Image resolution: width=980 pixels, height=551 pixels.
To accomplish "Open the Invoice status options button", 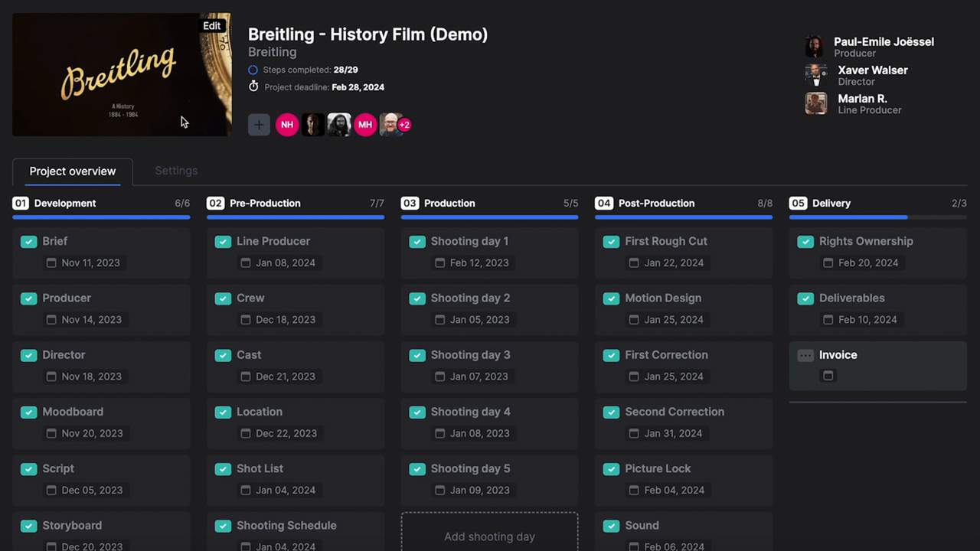I will (805, 355).
